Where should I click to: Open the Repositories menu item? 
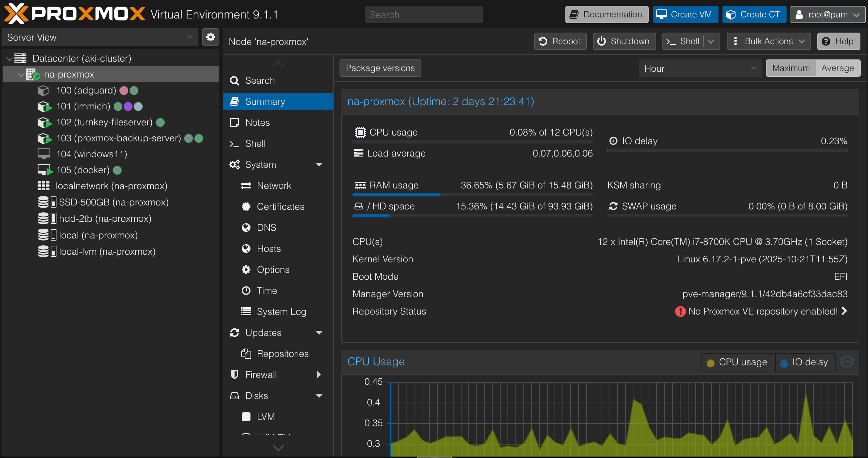point(282,354)
